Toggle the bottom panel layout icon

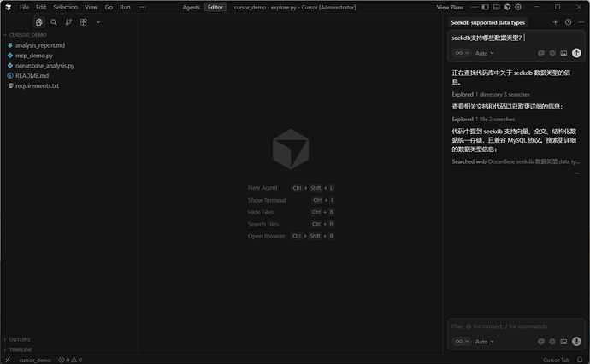pyautogui.click(x=495, y=7)
